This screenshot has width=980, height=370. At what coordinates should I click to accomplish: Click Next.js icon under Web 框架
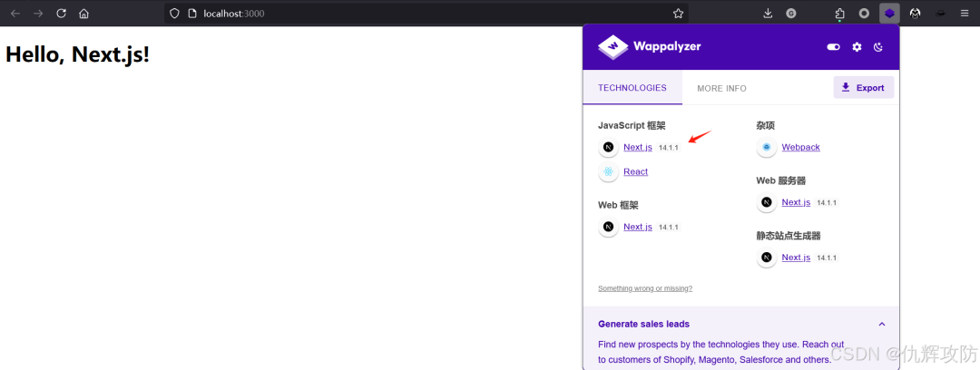coord(608,227)
